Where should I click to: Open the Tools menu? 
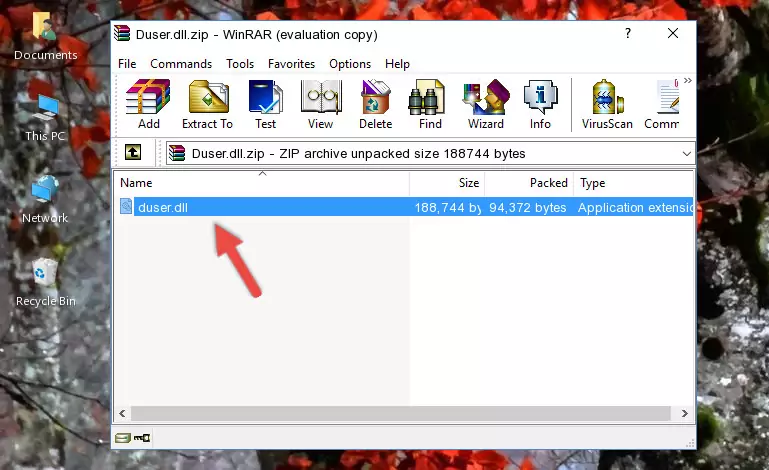coord(240,64)
